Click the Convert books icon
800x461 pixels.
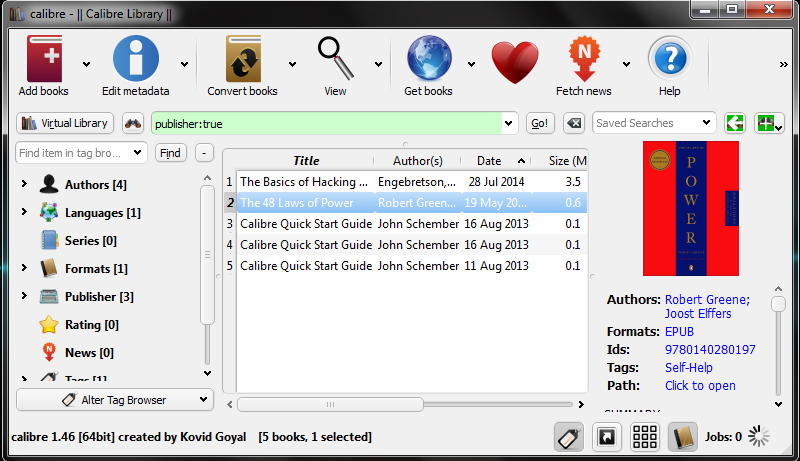243,59
